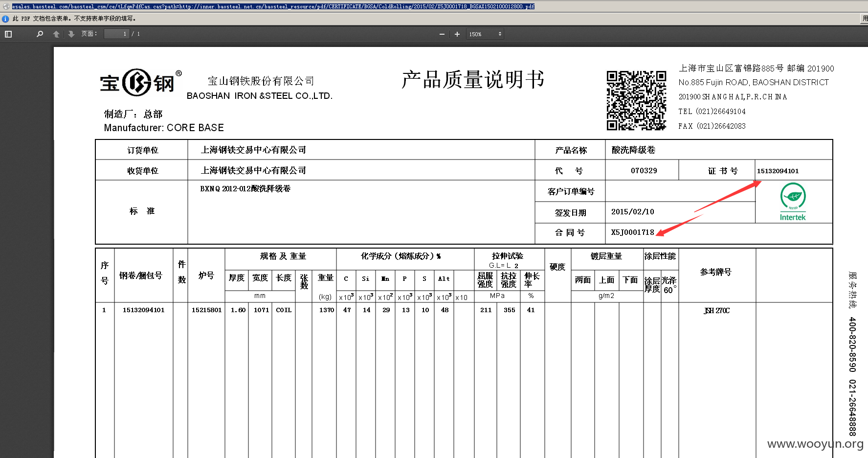Open the find-in-document search
Screen dimensions: 868x458
pos(40,34)
